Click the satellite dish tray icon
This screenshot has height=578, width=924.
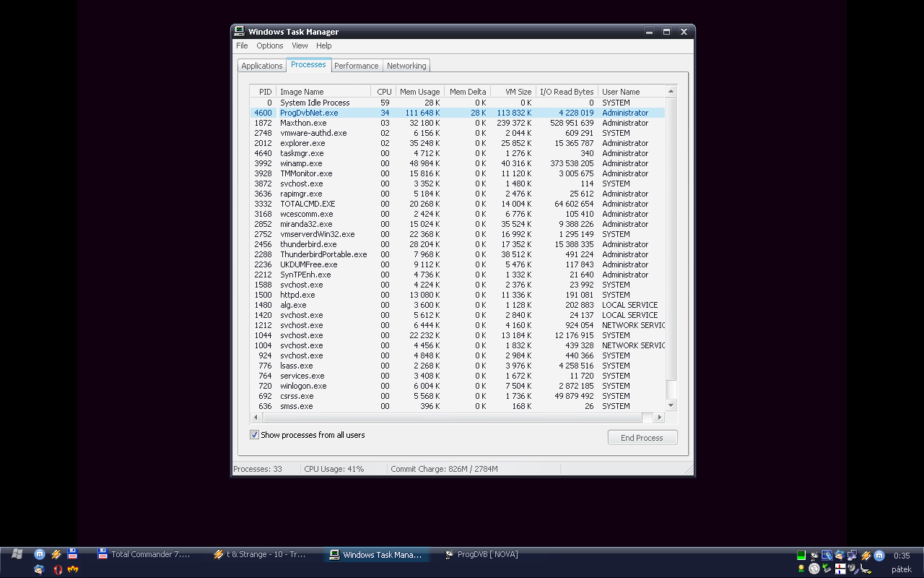click(x=814, y=556)
